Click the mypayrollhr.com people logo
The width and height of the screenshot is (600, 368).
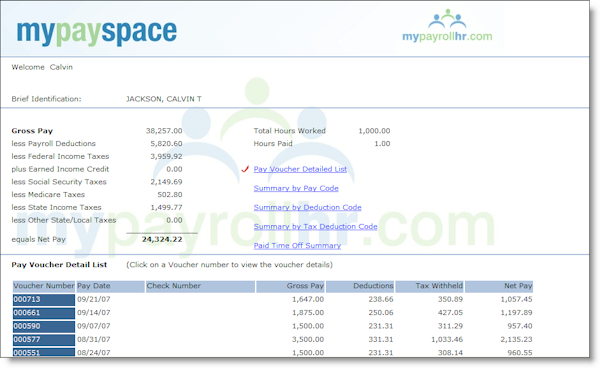447,25
